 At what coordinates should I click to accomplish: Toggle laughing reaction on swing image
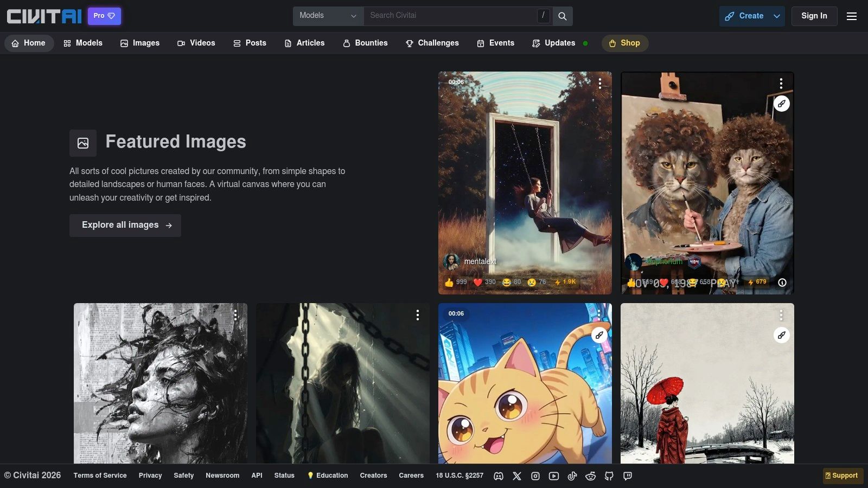512,282
